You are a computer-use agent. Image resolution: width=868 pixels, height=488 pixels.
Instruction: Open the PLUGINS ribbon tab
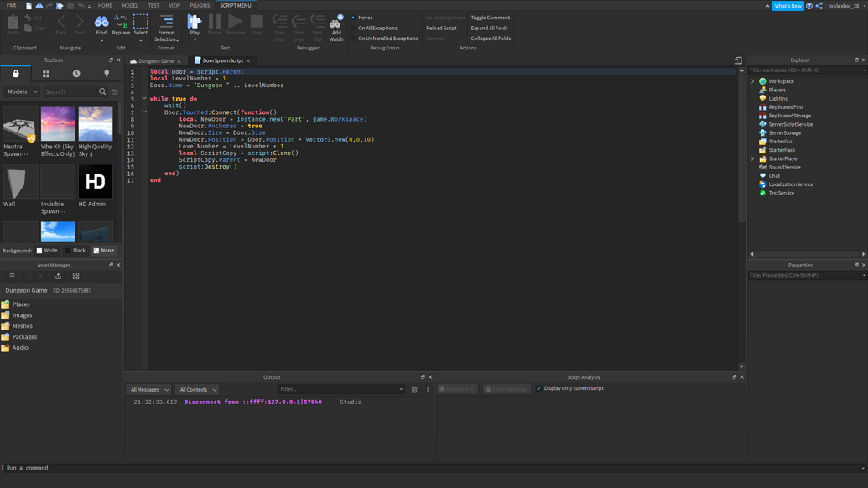tap(200, 5)
